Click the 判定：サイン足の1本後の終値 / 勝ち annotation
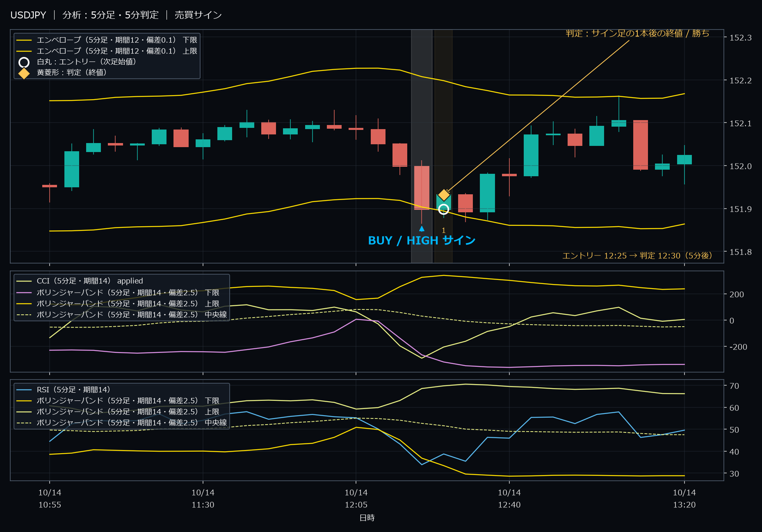This screenshot has height=532, width=762. [637, 33]
